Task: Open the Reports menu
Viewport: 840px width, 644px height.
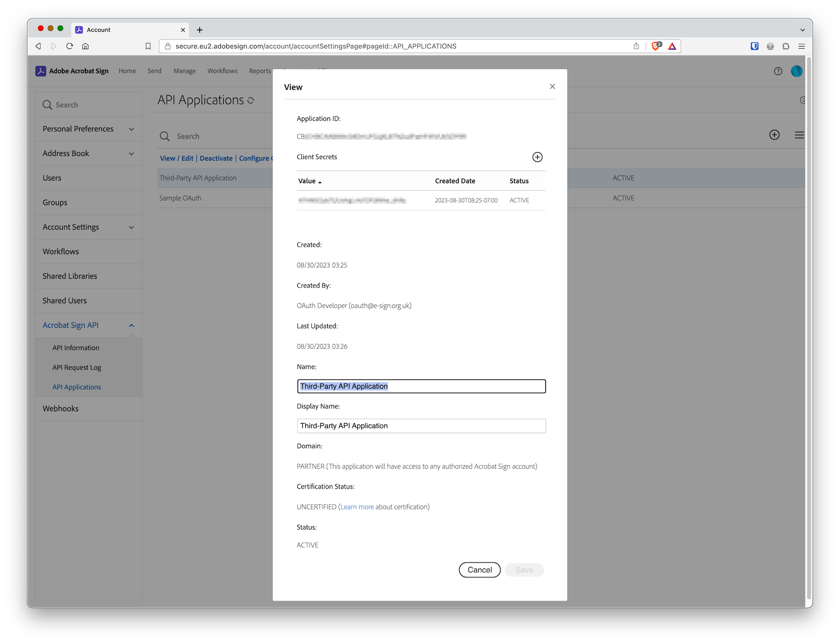Action: (260, 71)
